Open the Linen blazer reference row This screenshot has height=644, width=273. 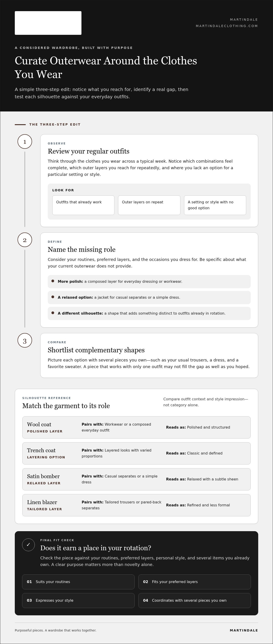(x=136, y=505)
